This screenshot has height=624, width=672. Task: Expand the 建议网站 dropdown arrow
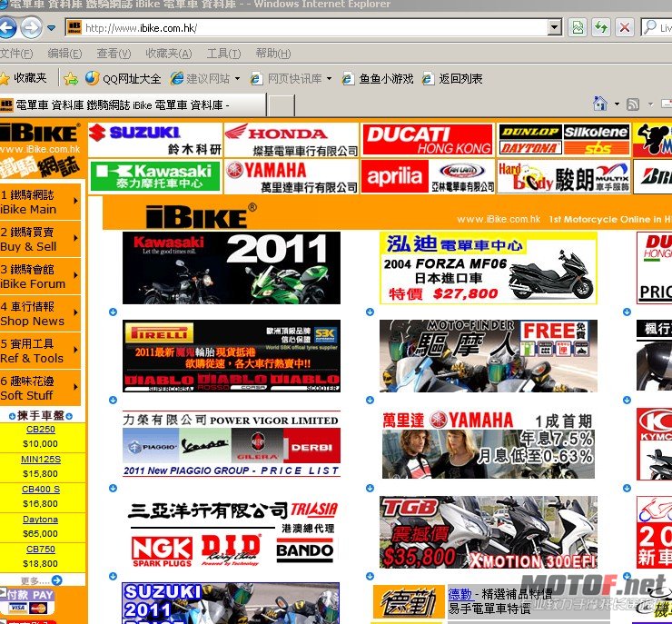click(237, 79)
